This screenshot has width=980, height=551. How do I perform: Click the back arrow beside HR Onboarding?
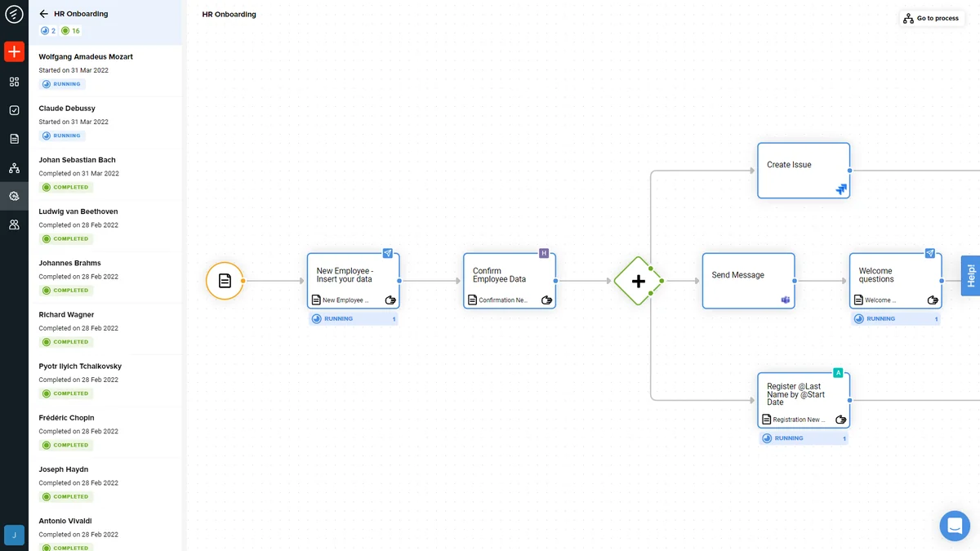pos(44,14)
